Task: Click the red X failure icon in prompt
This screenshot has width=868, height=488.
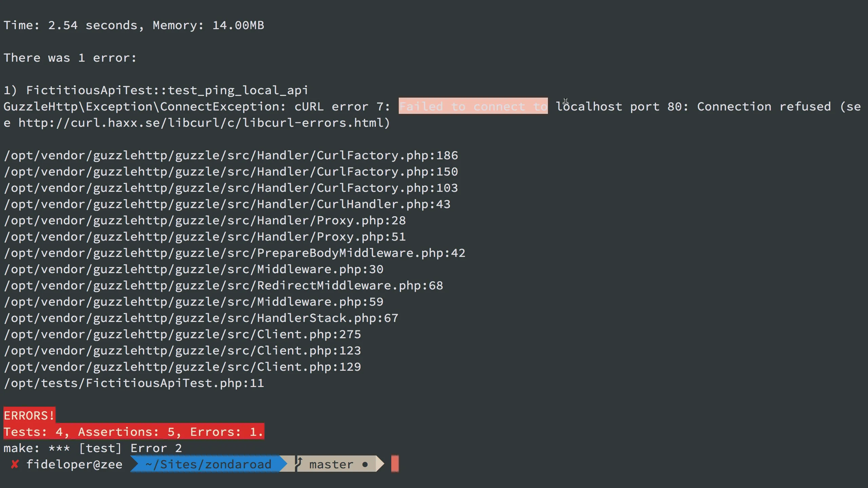Action: click(15, 464)
